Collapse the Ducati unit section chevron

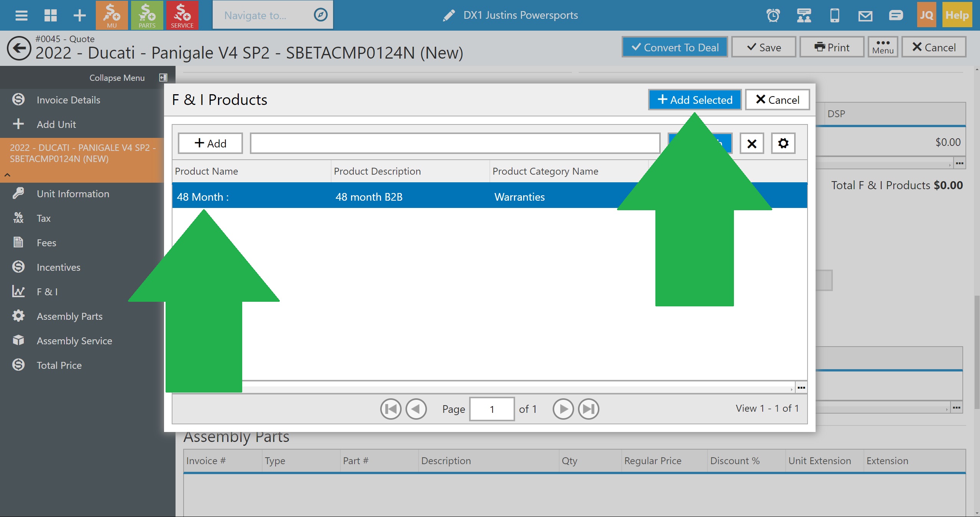(x=8, y=175)
